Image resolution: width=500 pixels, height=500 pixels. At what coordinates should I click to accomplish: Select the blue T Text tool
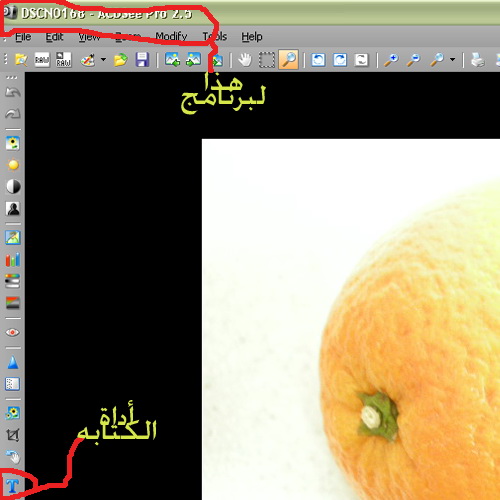[x=13, y=486]
